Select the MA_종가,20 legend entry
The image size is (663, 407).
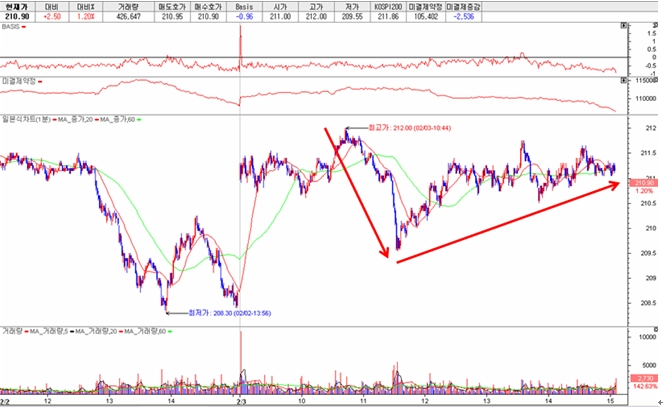[x=76, y=120]
